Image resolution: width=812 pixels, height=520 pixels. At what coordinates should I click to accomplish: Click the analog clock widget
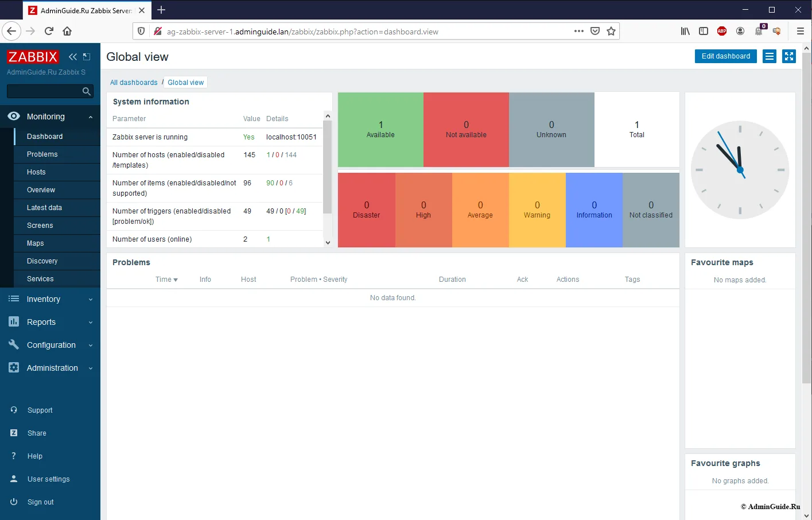tap(740, 170)
